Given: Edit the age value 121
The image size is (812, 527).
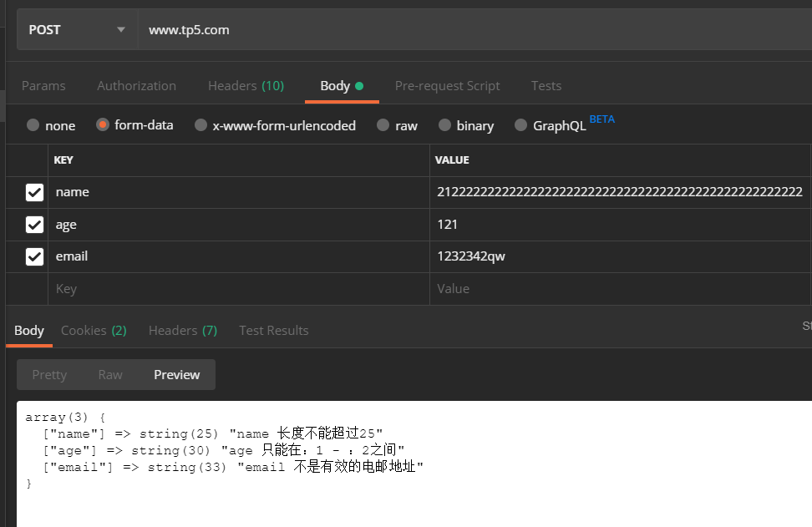Looking at the screenshot, I should coord(621,225).
